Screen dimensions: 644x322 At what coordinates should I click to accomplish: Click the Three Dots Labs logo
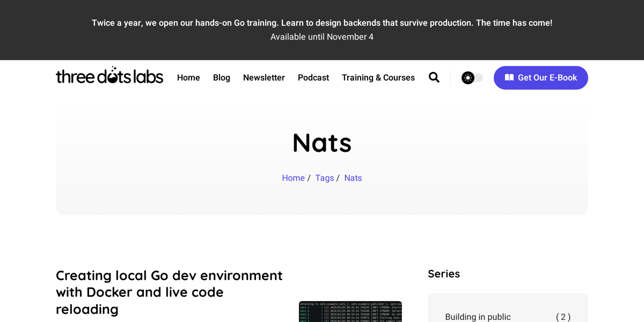109,76
